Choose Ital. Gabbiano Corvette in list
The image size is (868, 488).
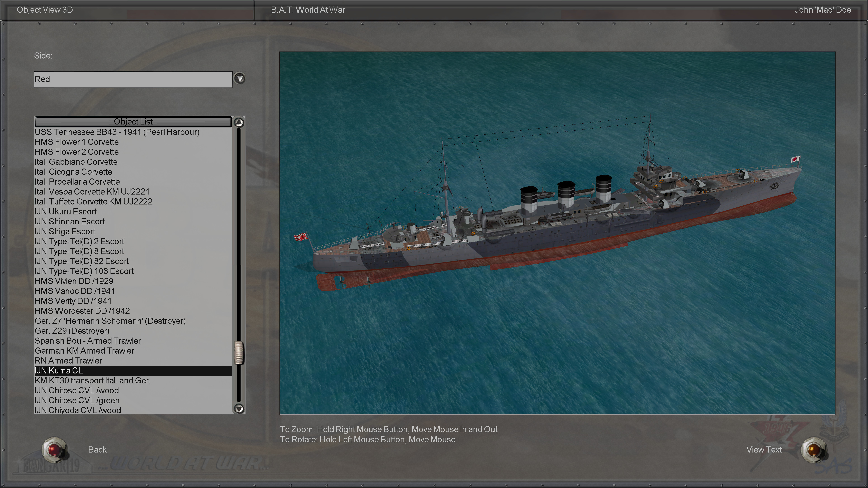76,162
